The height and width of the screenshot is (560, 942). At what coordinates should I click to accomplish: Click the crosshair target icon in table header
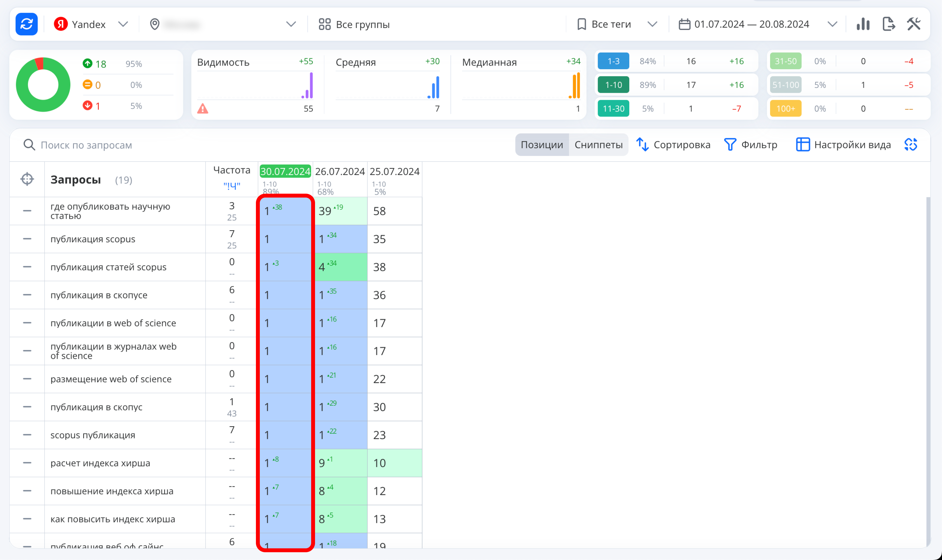[27, 179]
